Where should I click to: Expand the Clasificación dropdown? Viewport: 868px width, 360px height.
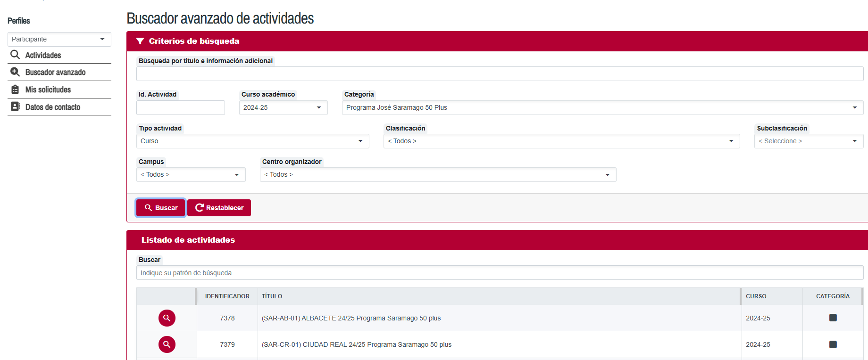click(x=562, y=141)
